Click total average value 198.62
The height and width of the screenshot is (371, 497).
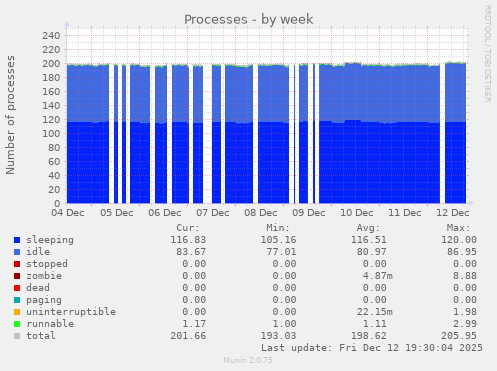coord(369,336)
